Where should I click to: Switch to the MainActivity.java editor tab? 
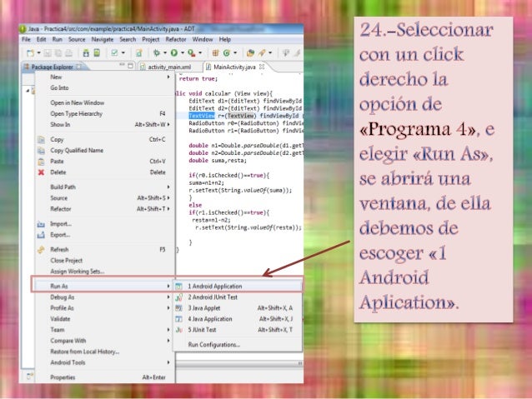click(x=234, y=67)
